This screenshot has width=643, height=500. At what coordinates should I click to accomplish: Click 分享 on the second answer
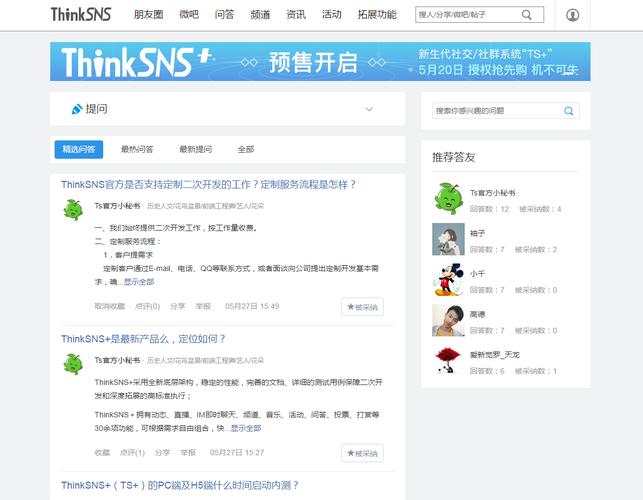(x=162, y=452)
